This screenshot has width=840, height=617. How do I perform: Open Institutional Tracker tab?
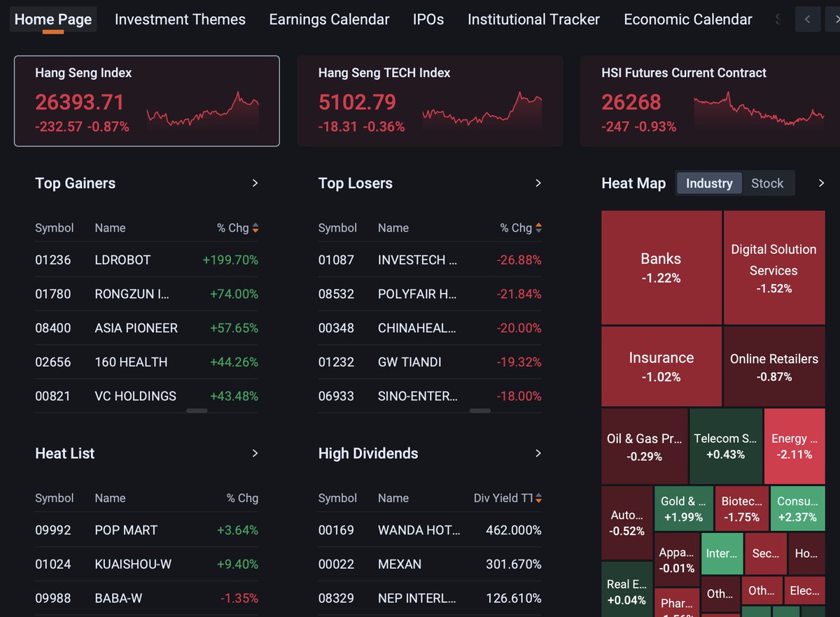533,20
